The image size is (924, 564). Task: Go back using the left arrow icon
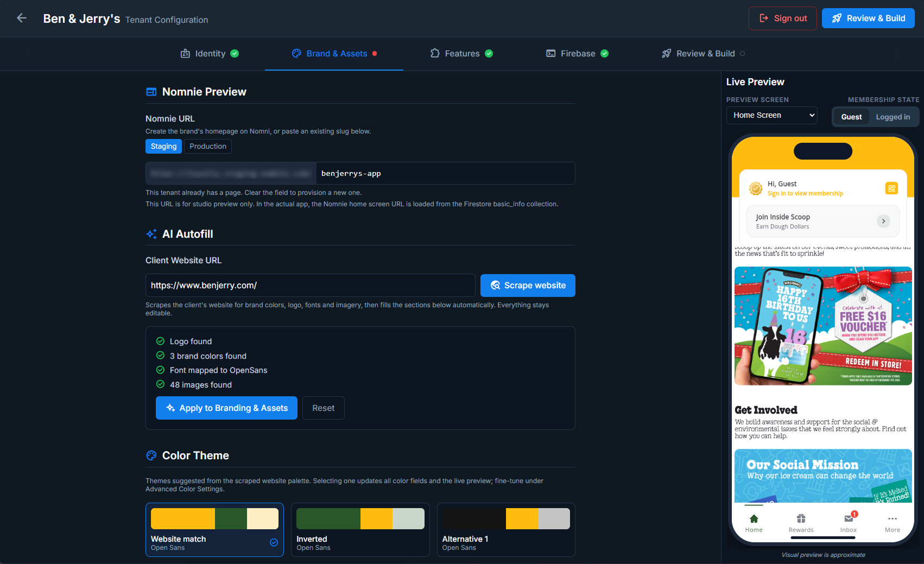click(x=22, y=18)
